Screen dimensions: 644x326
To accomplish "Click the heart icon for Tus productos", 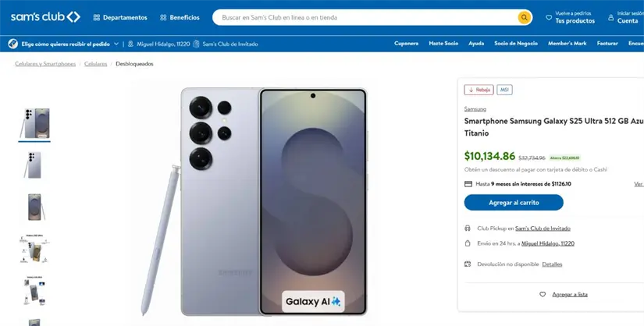I will coord(549,17).
